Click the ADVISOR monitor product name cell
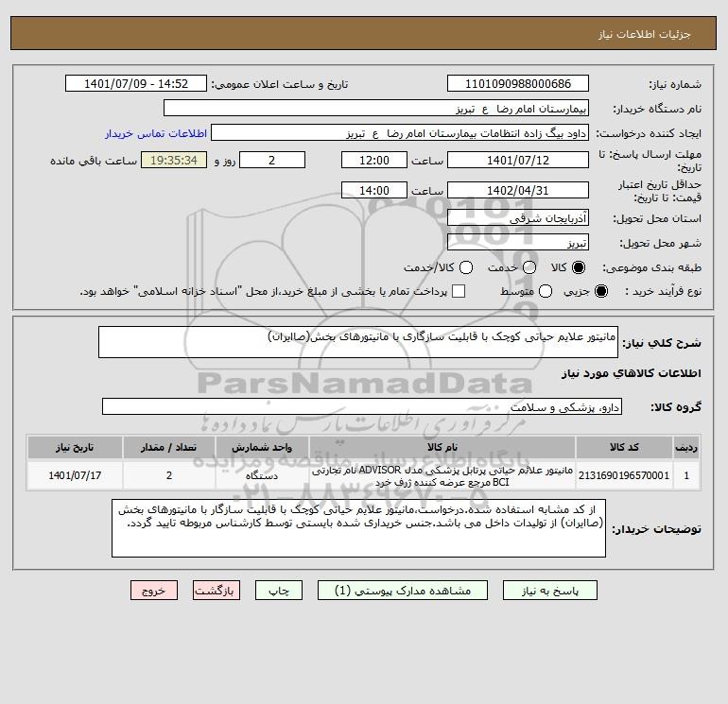 (x=442, y=475)
